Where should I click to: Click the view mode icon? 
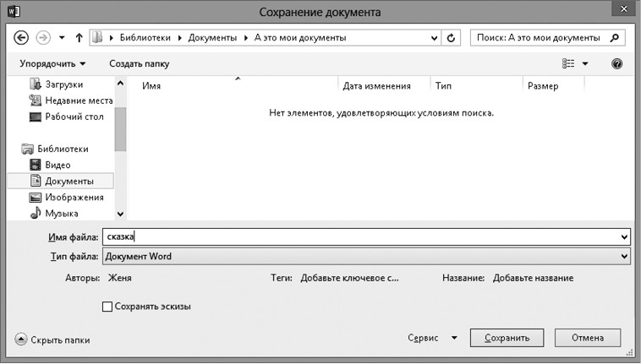568,63
